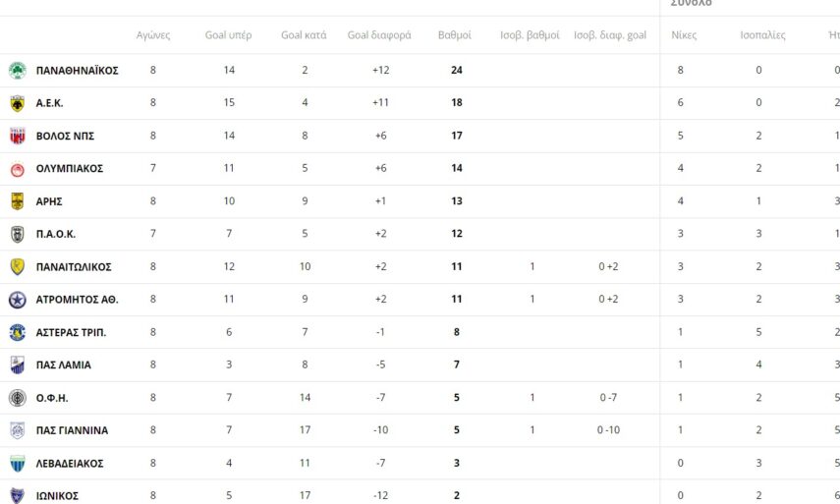
Task: Click the Panathinaikos green club crest
Action: pos(17,71)
